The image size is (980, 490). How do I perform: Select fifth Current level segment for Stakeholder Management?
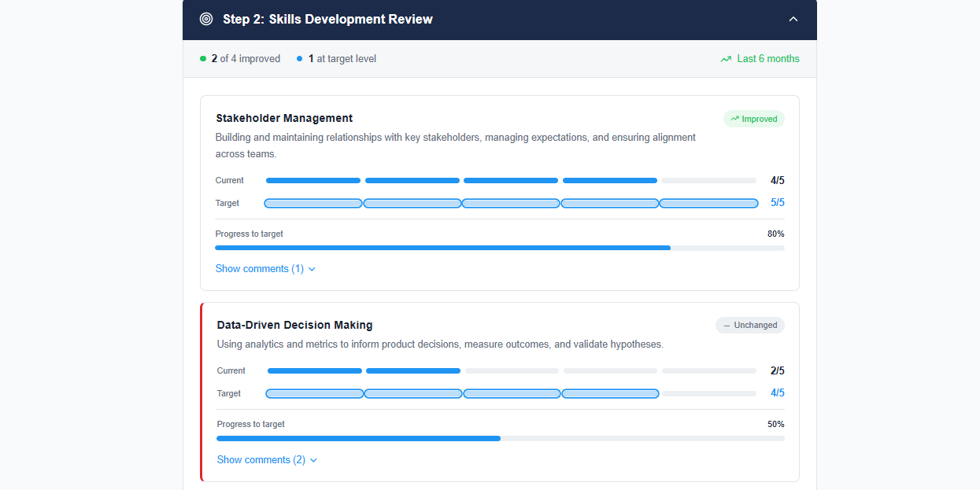tap(708, 180)
